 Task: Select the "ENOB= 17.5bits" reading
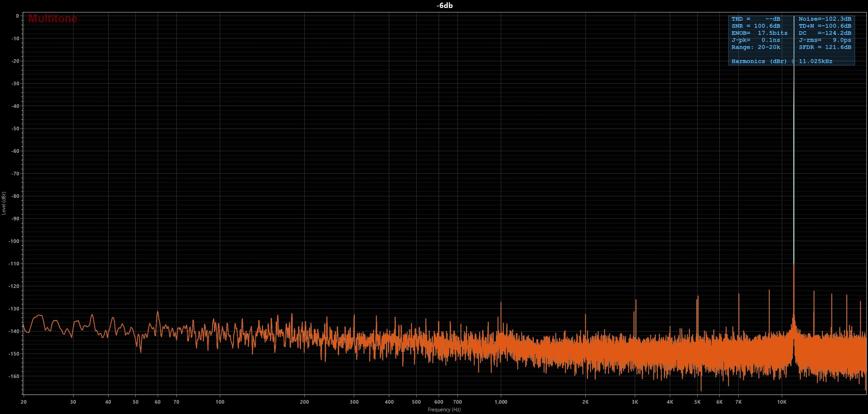pos(759,33)
